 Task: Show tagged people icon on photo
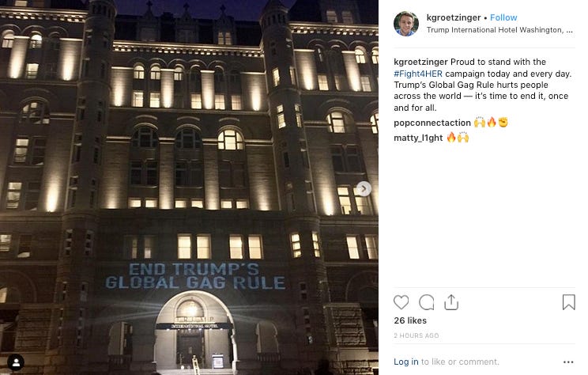pyautogui.click(x=16, y=362)
